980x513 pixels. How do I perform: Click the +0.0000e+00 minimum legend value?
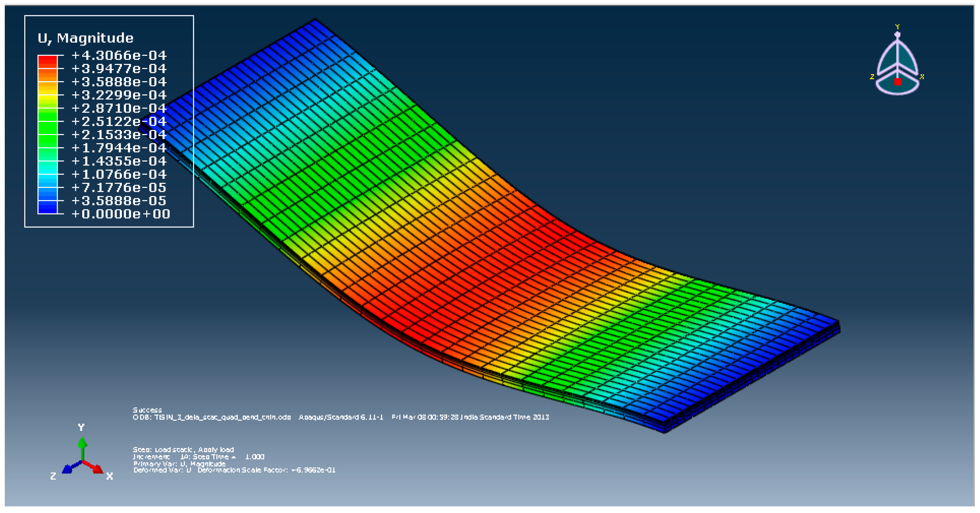120,214
